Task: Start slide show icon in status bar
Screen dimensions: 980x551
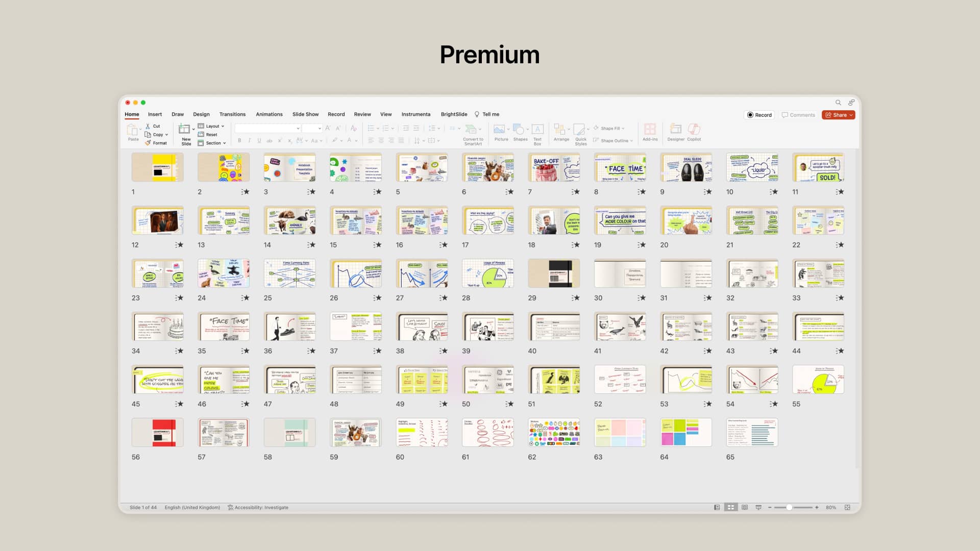Action: (758, 508)
